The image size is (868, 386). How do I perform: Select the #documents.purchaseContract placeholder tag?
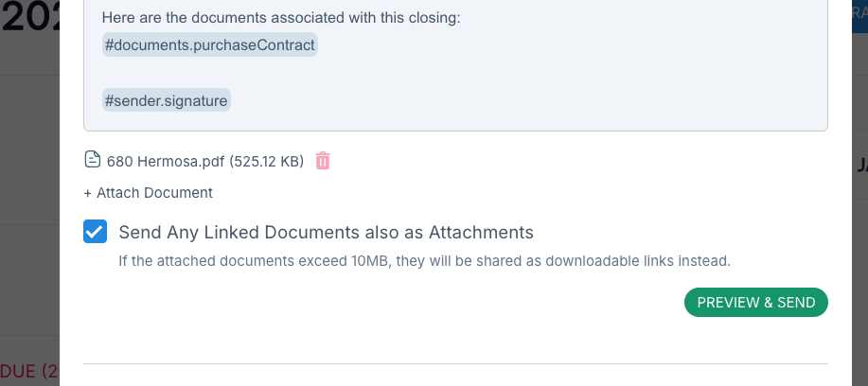pos(209,44)
